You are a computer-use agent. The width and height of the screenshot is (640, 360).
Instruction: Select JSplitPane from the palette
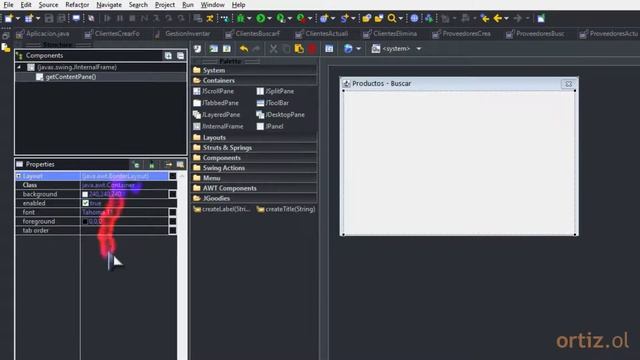(276, 91)
